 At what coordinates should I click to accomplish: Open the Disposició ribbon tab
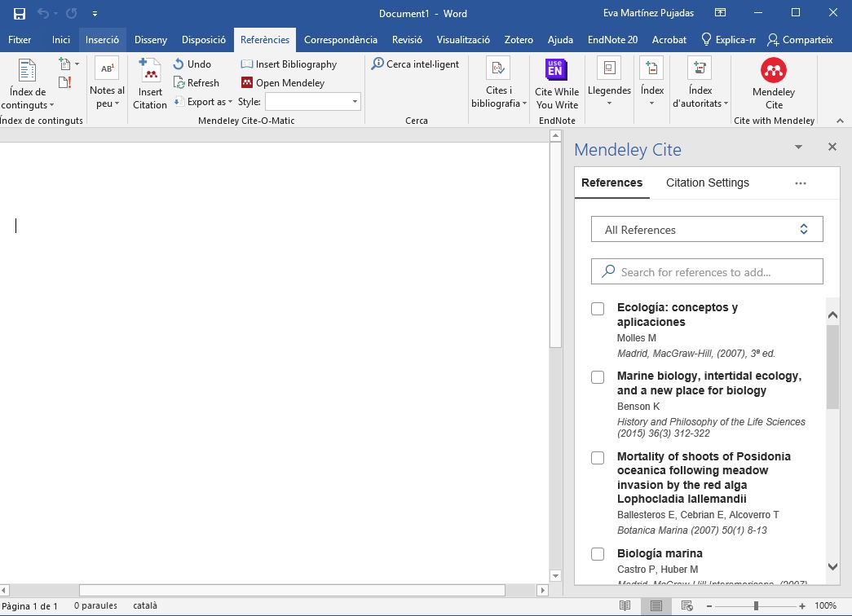[204, 40]
